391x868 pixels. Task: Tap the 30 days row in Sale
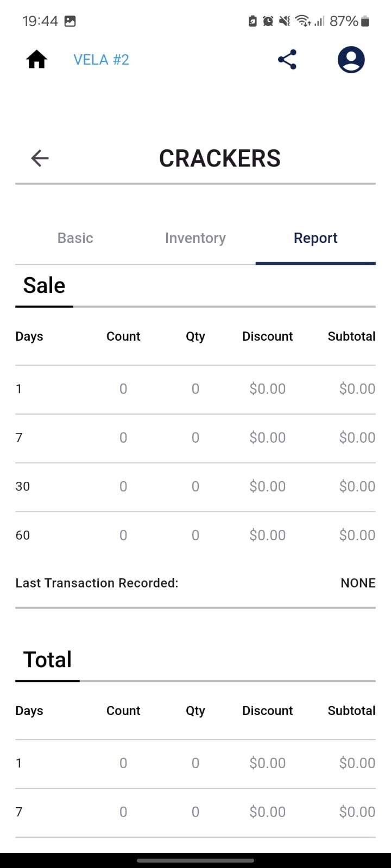195,487
